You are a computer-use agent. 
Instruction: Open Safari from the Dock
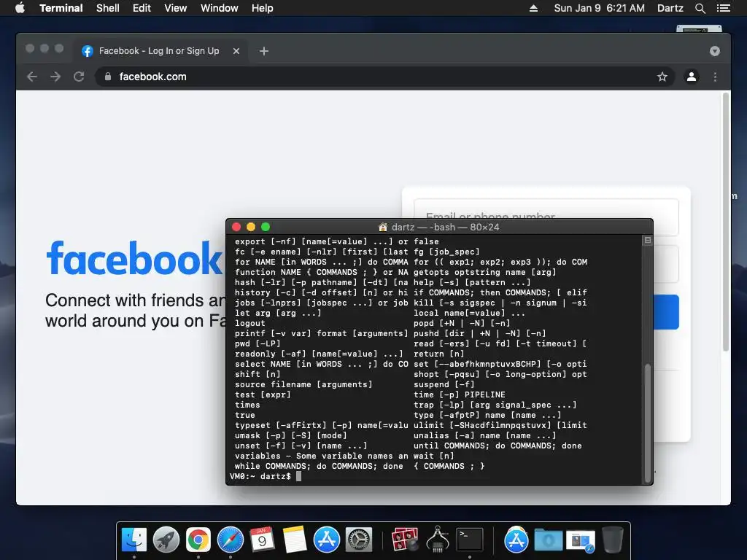(x=230, y=540)
